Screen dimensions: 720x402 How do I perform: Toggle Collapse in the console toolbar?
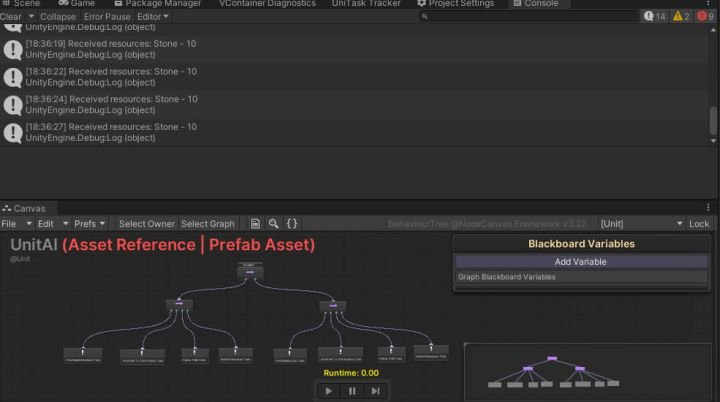coord(58,17)
